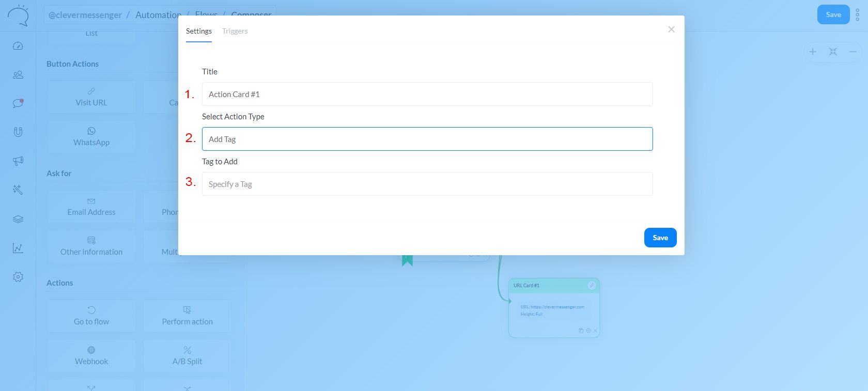Click the Specify a Tag field

[x=427, y=184]
